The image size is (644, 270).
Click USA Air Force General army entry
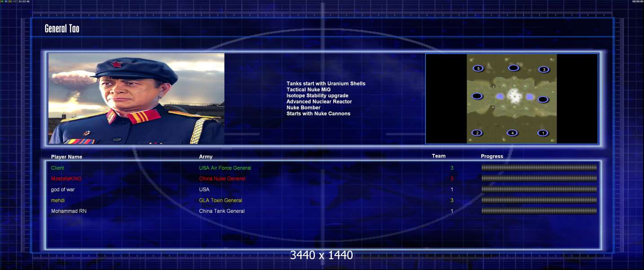pyautogui.click(x=225, y=168)
